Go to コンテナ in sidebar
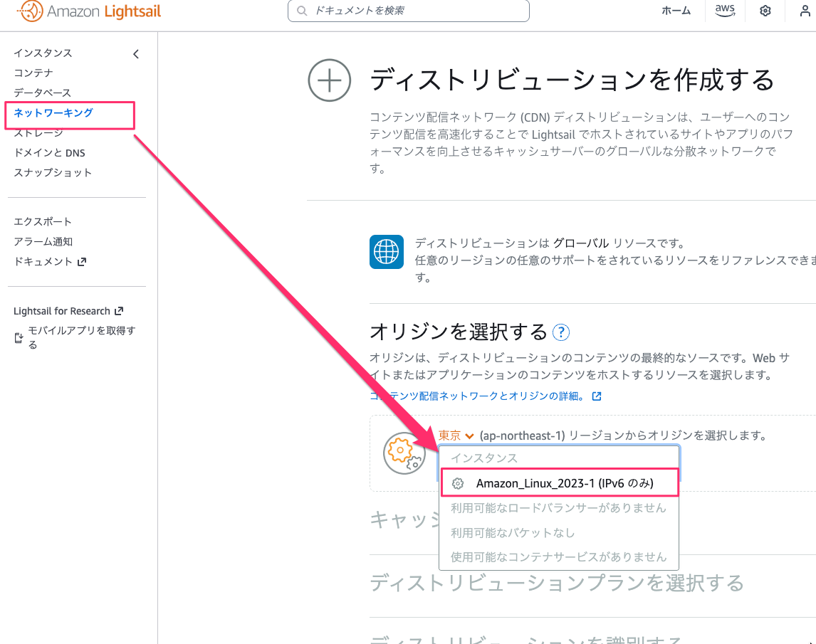This screenshot has width=816, height=644. pyautogui.click(x=33, y=73)
